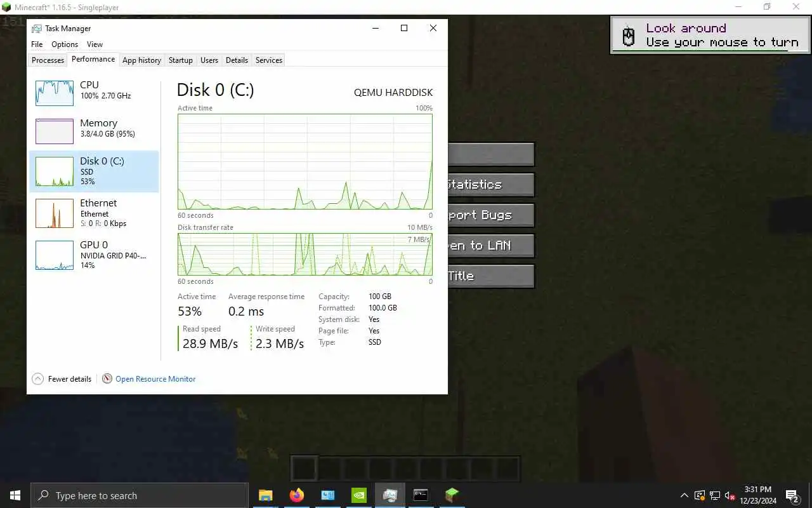Image resolution: width=812 pixels, height=508 pixels.
Task: Maximize the Task Manager window
Action: 404,28
